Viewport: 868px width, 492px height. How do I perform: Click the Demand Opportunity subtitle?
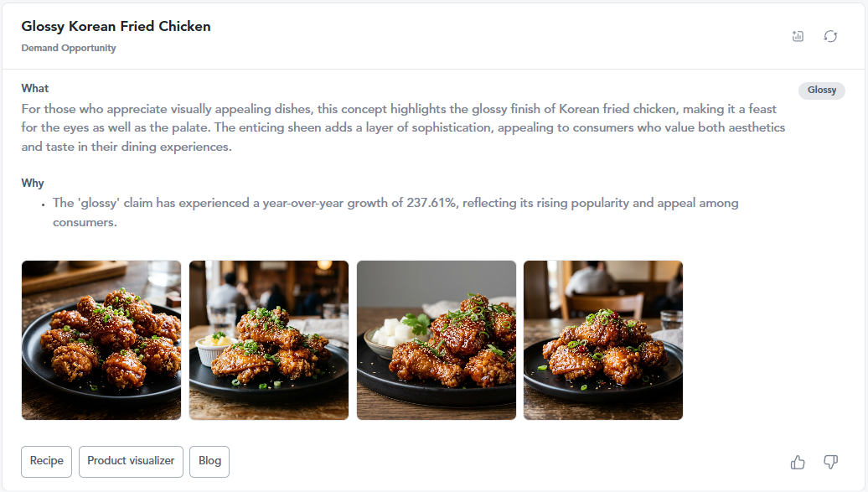69,48
